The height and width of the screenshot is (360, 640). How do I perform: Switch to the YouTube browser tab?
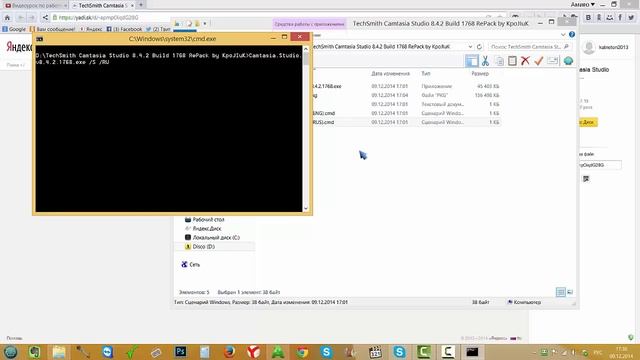(35, 5)
